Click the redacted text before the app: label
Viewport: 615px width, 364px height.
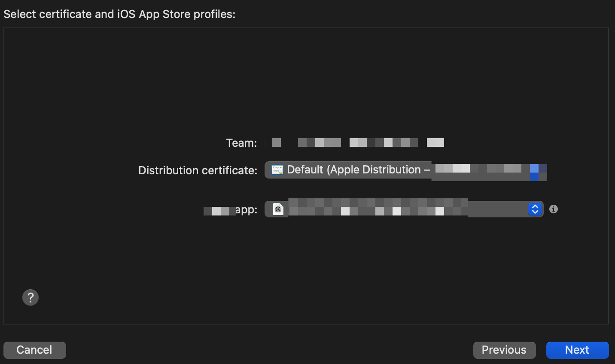[x=219, y=211]
